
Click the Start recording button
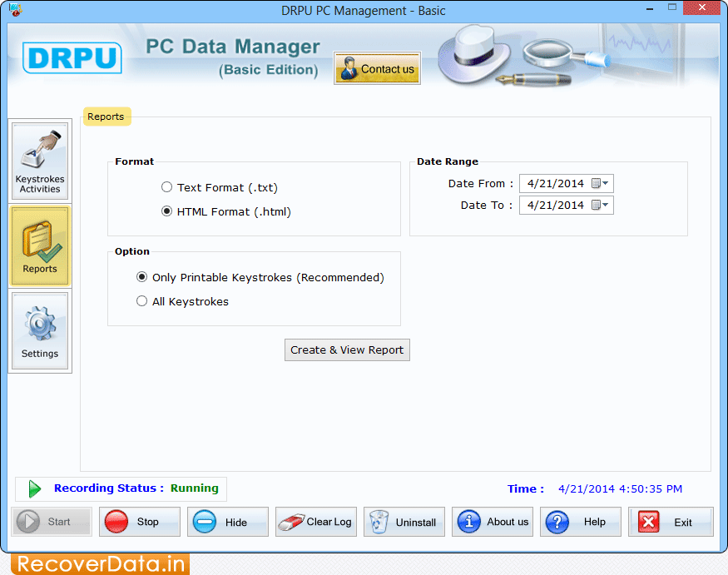(52, 522)
